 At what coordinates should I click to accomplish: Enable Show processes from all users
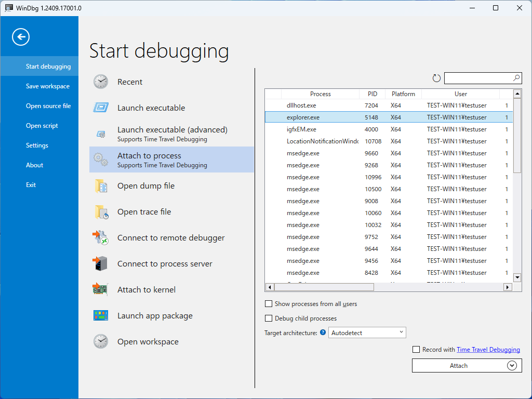point(269,303)
